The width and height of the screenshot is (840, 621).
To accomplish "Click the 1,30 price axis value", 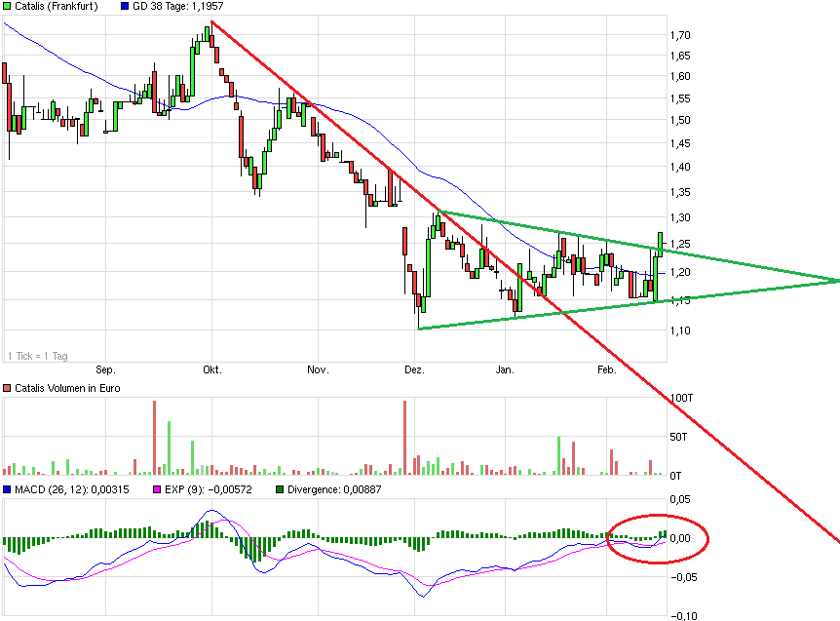I will [x=680, y=217].
